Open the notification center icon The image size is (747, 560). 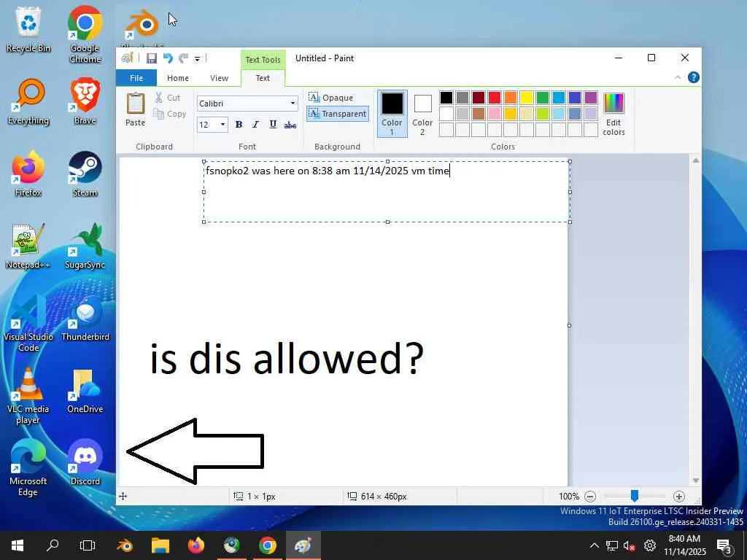724,546
